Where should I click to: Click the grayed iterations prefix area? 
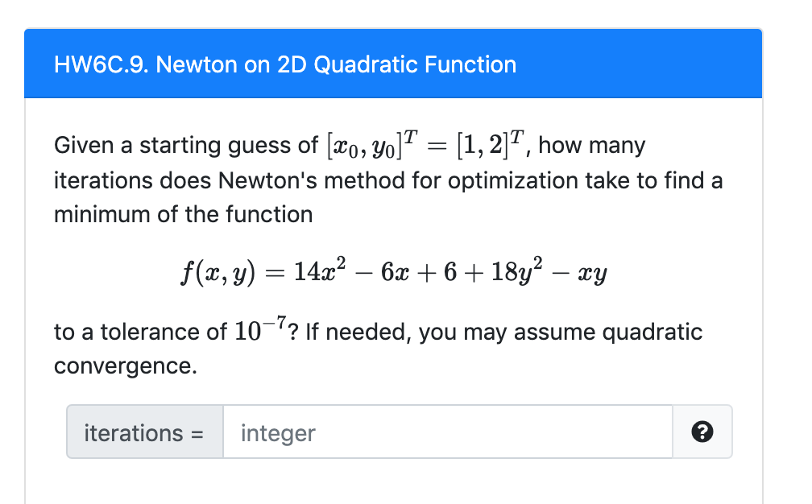[145, 432]
